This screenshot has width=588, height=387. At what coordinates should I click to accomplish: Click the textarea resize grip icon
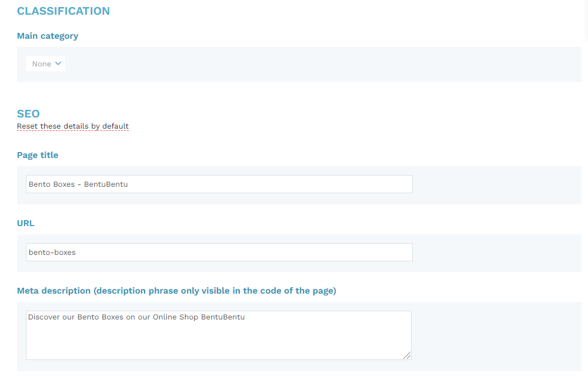click(x=407, y=355)
